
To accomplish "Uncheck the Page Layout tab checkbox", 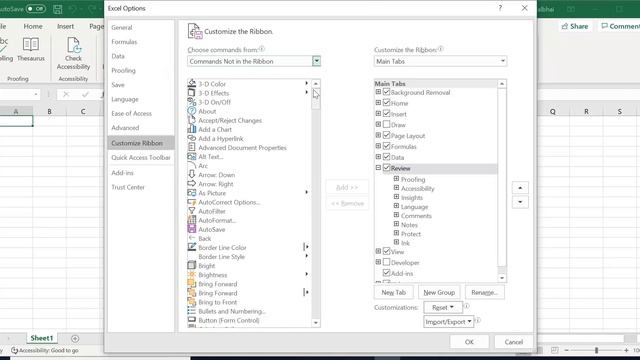I will [x=387, y=135].
